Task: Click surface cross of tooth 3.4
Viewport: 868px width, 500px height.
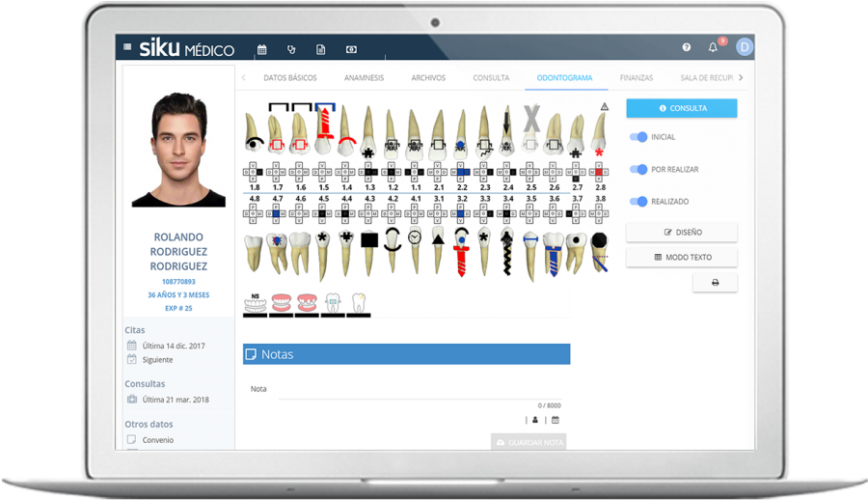Action: pyautogui.click(x=506, y=213)
